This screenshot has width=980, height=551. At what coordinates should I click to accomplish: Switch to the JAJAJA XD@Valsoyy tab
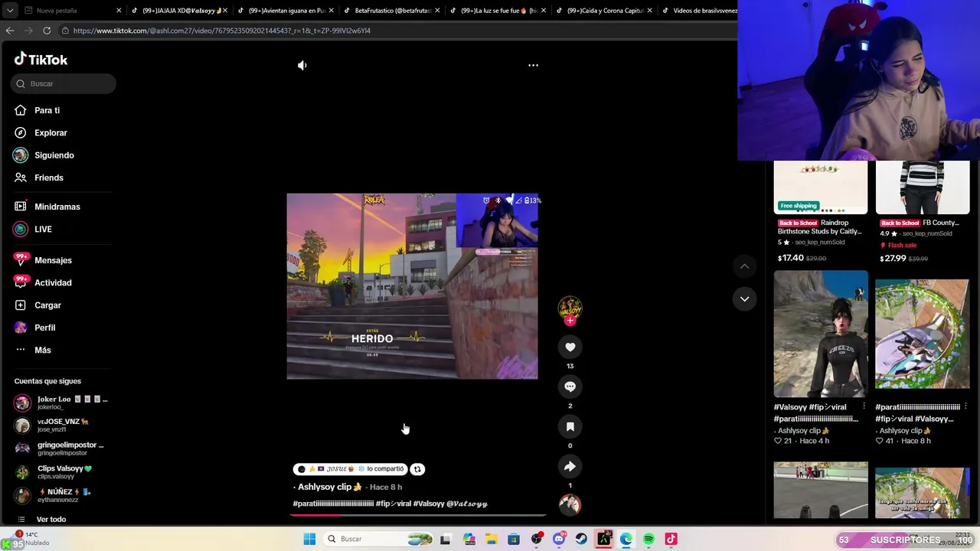coord(179,11)
